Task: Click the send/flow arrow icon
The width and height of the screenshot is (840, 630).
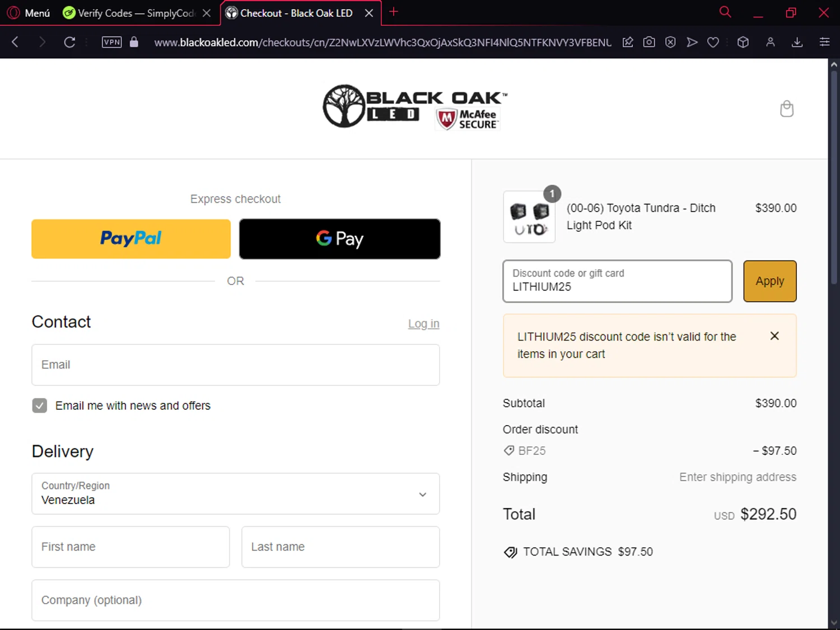Action: coord(692,42)
